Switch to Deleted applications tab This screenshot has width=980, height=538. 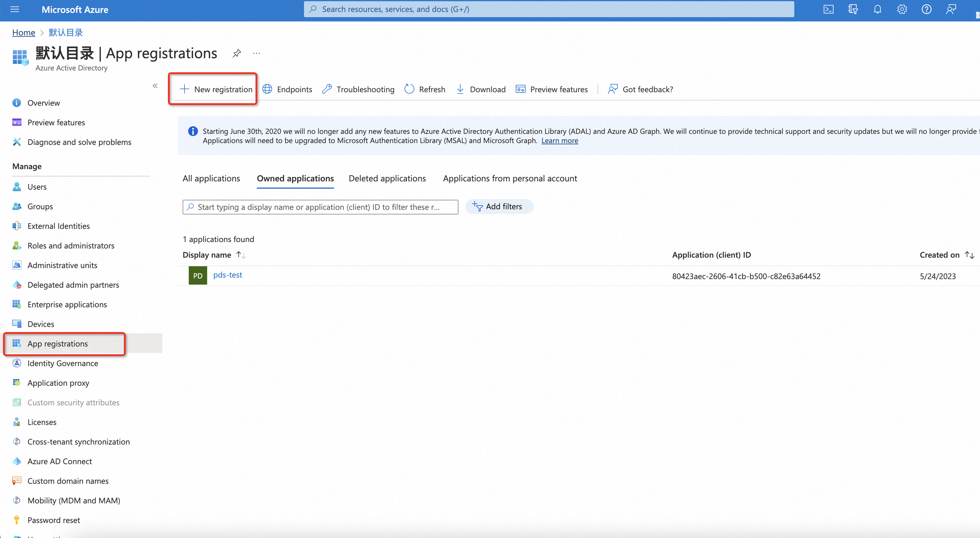[x=387, y=178]
